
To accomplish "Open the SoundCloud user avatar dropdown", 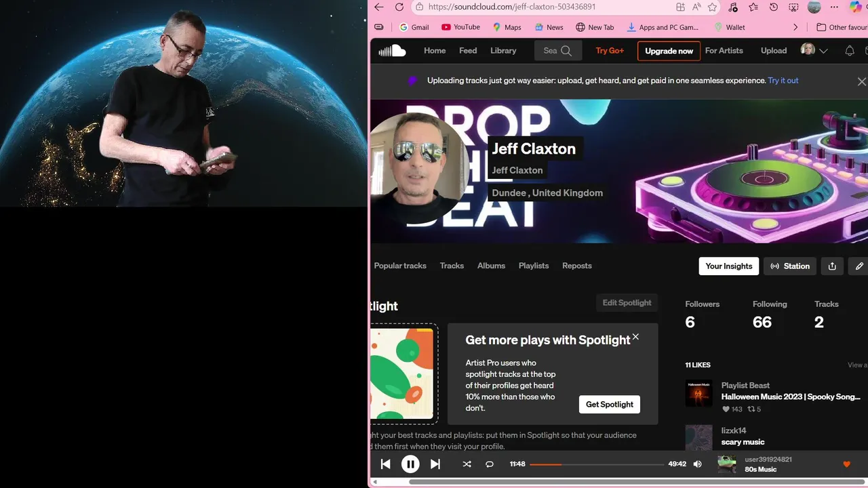I will pyautogui.click(x=814, y=51).
